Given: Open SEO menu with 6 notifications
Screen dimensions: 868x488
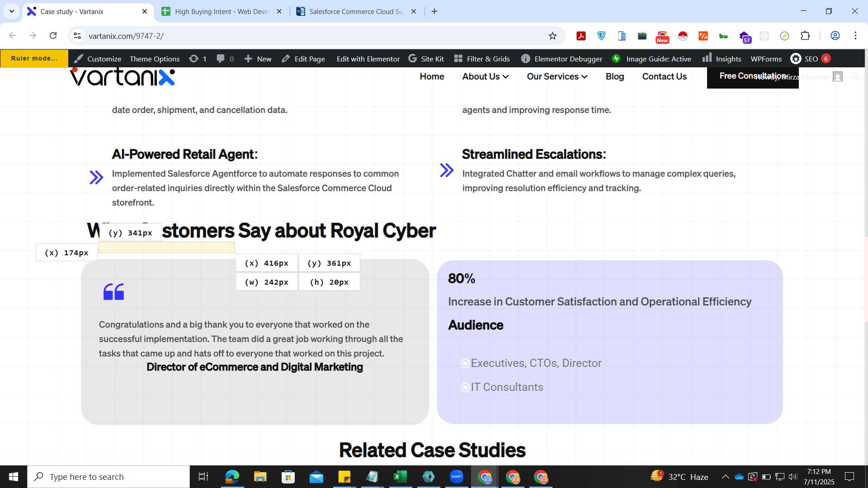Looking at the screenshot, I should [811, 59].
